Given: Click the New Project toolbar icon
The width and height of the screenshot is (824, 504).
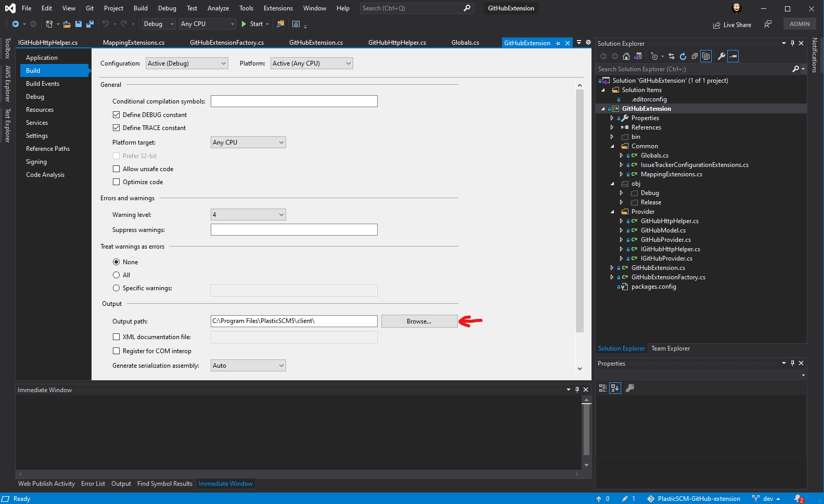Looking at the screenshot, I should click(49, 24).
